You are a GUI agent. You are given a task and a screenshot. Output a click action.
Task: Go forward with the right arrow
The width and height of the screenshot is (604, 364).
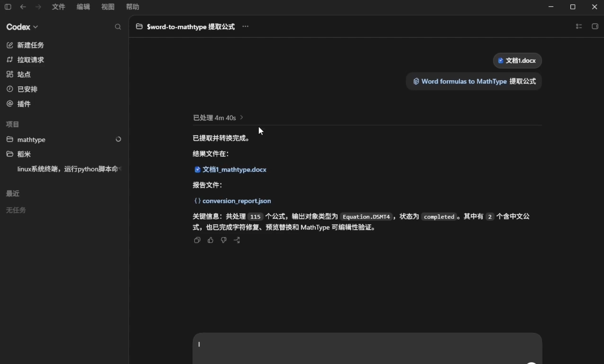[x=38, y=7]
